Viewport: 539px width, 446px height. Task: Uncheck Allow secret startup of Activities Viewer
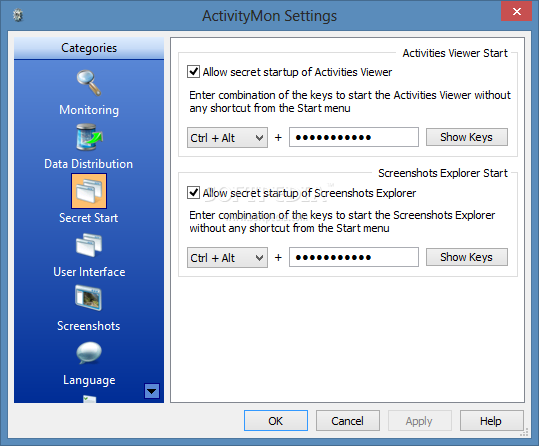(x=194, y=72)
